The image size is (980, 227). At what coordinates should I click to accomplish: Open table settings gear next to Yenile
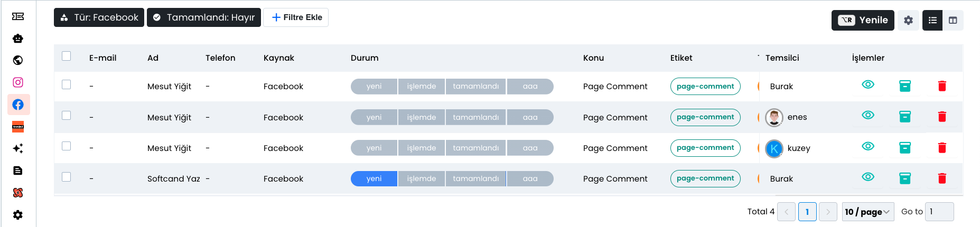pyautogui.click(x=908, y=20)
